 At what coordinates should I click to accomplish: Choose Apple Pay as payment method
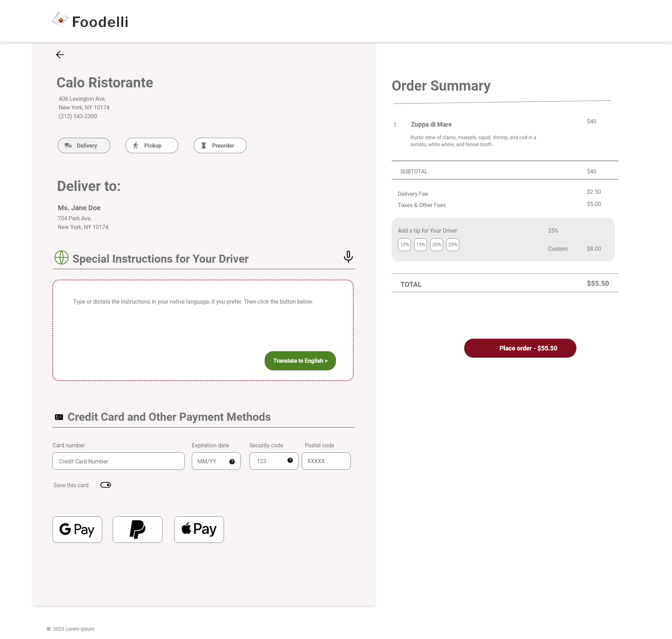coord(199,530)
